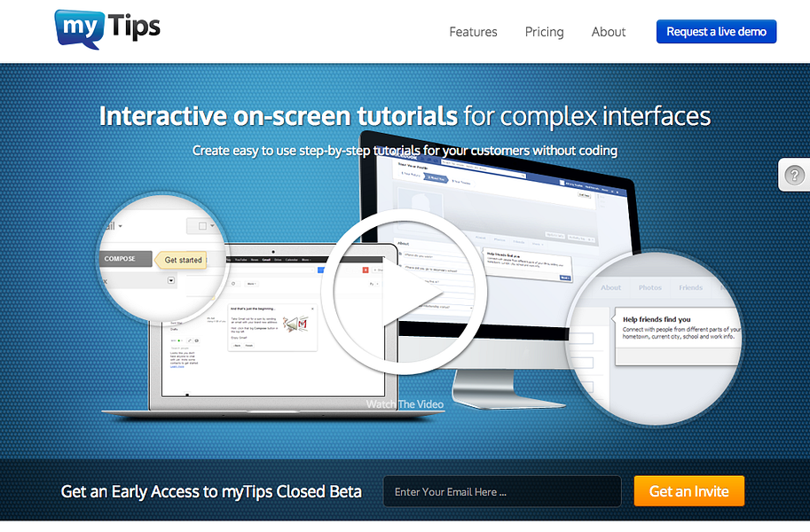The image size is (810, 532).
Task: Play the video with the large play button
Action: coord(404,292)
